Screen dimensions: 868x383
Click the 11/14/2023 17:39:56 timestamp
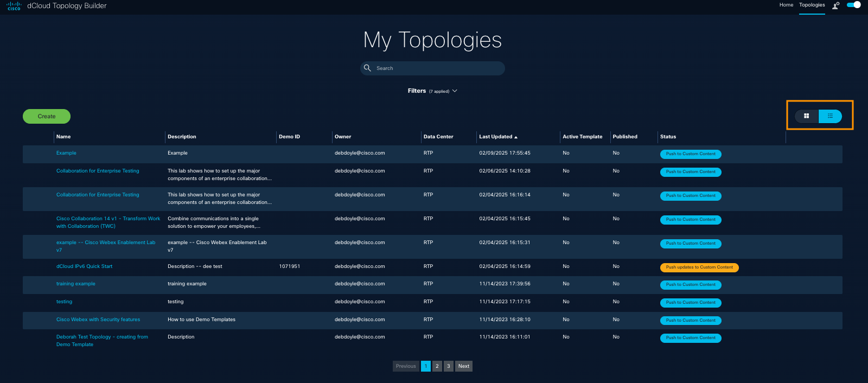505,284
